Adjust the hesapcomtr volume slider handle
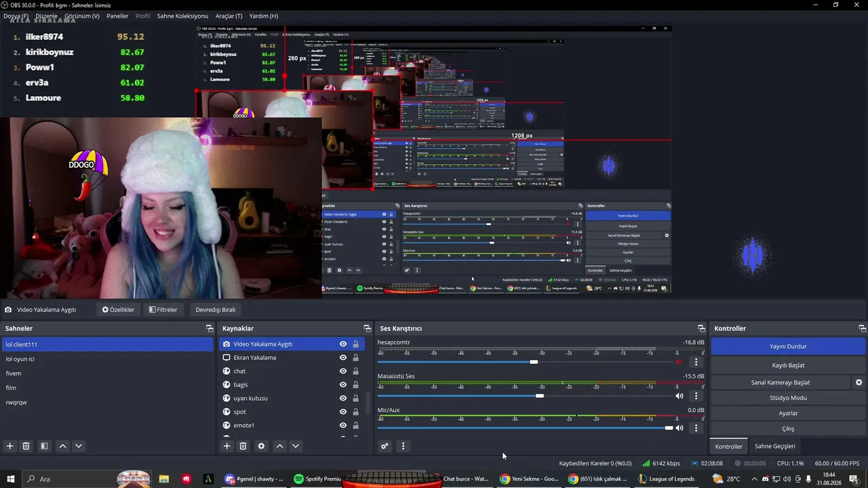Screen dimensions: 868x488 (534, 362)
